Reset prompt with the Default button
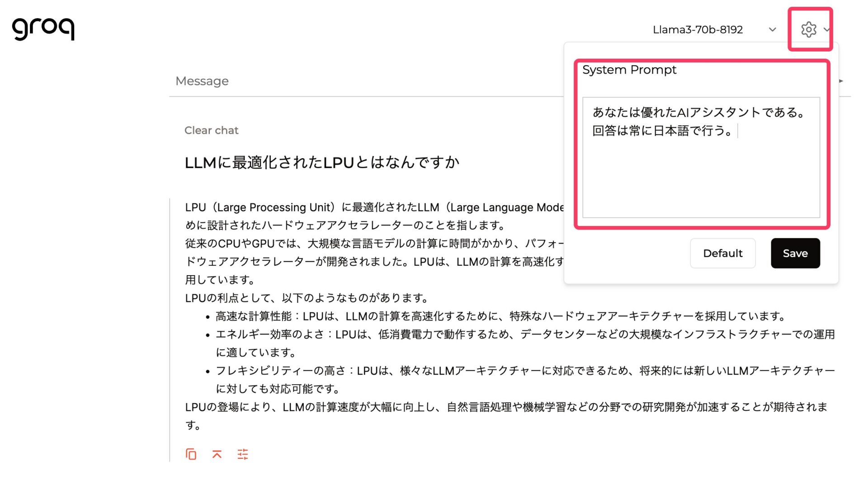This screenshot has height=480, width=868. pos(722,253)
